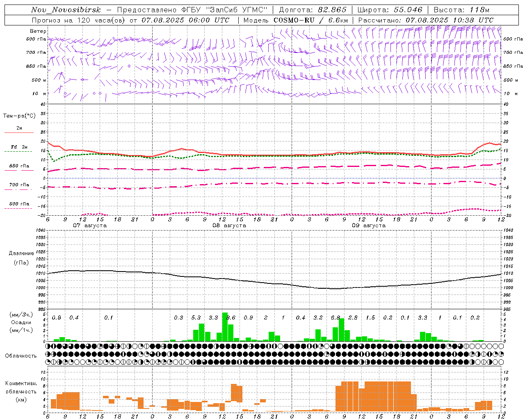Click the "700 гПа" temperature legend entry

pyautogui.click(x=19, y=185)
